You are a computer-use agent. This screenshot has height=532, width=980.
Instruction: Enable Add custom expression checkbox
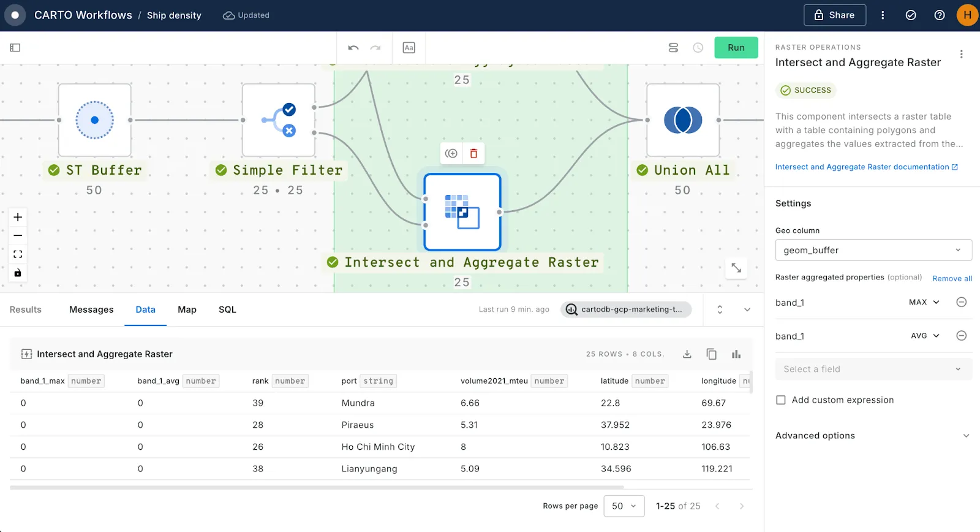(781, 400)
